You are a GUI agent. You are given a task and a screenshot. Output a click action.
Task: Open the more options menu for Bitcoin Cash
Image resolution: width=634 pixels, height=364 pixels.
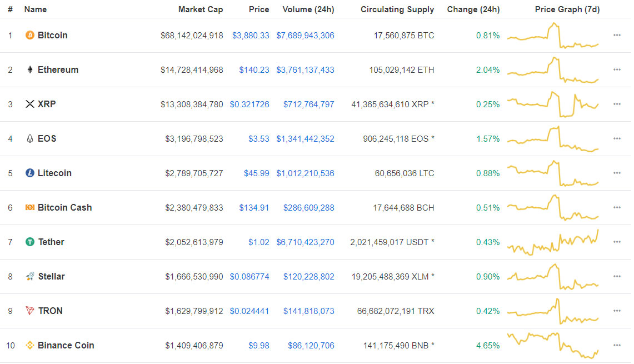pyautogui.click(x=617, y=207)
